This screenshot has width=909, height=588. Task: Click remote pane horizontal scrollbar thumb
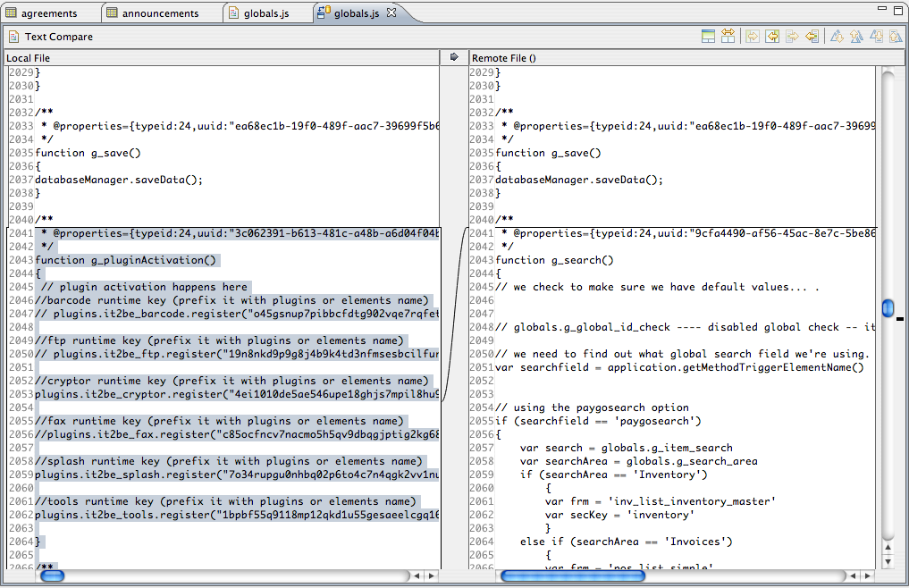(573, 575)
